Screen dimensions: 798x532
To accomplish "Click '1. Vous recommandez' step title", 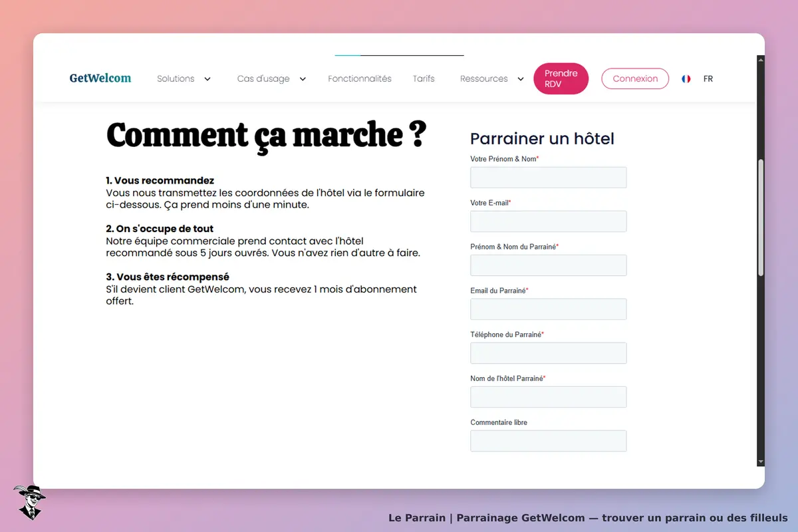I will [160, 180].
